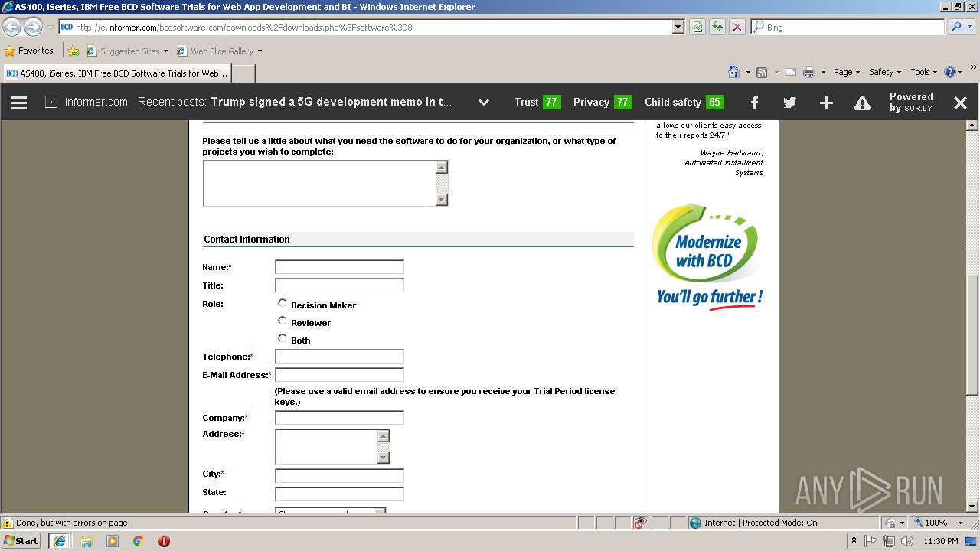980x551 pixels.
Task: Click the plus icon in Informer bar
Action: click(826, 103)
